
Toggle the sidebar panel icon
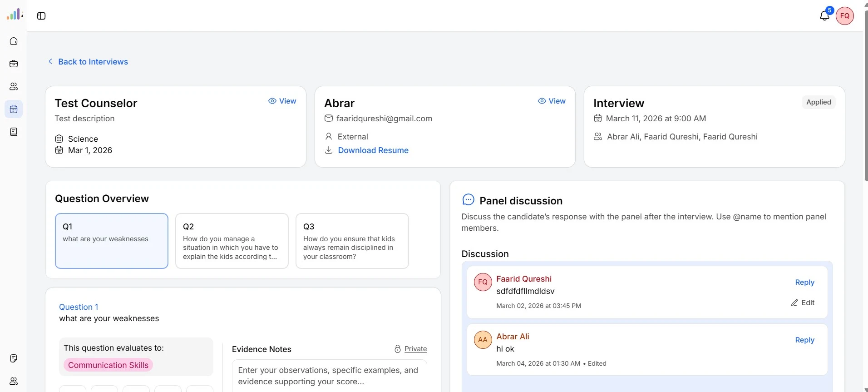point(41,16)
